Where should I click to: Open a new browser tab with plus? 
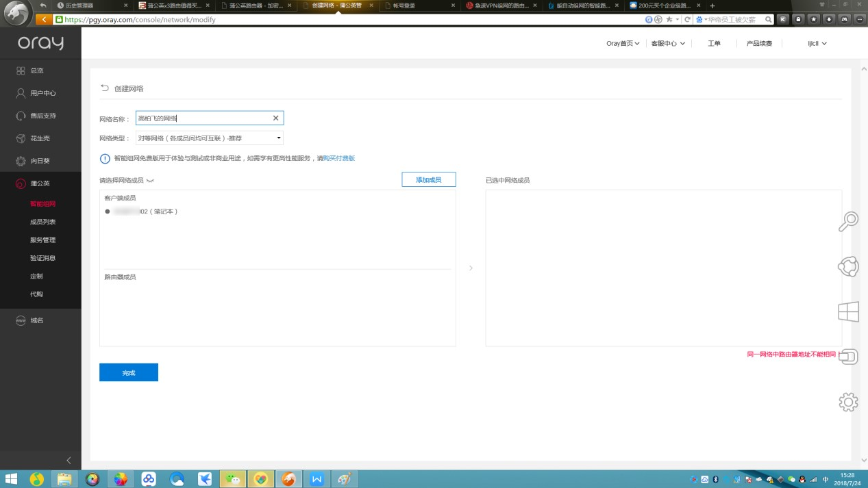712,5
